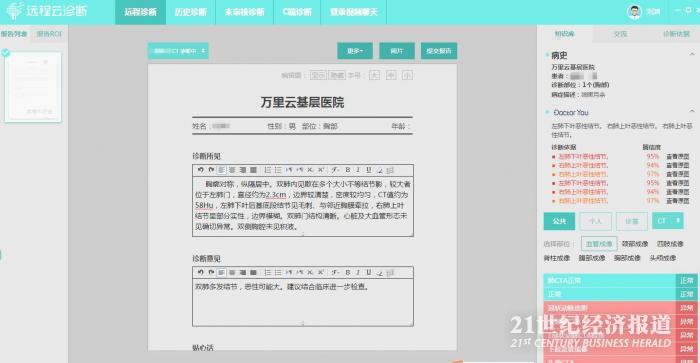
Task: Select 颈部成像 body part filter
Action: coord(635,244)
